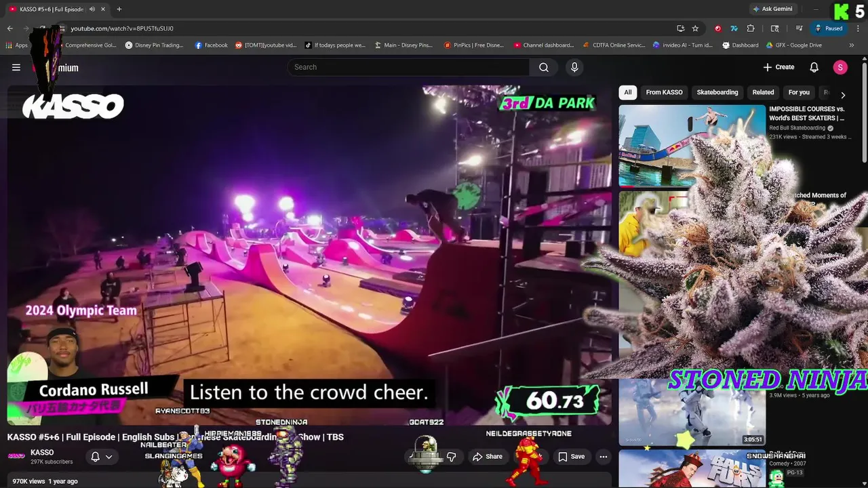868x488 pixels.
Task: Open the KASSO channel name link
Action: (x=42, y=452)
